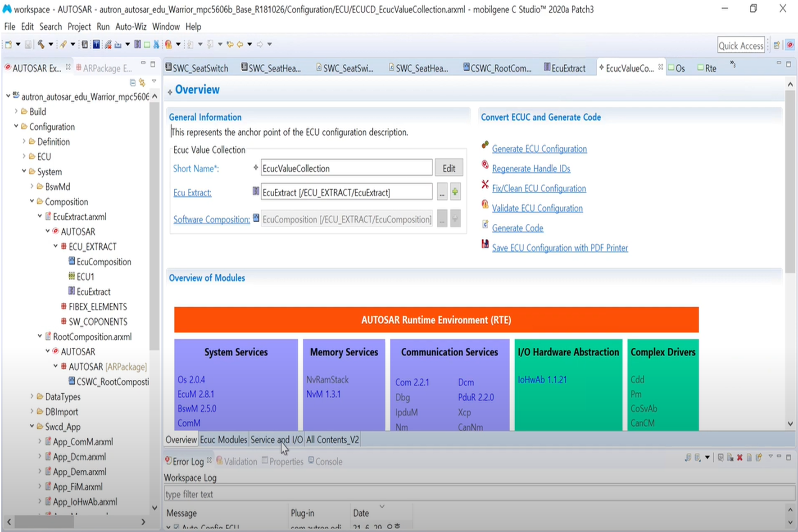Expand the Build folder
The height and width of the screenshot is (532, 798).
pyautogui.click(x=16, y=111)
